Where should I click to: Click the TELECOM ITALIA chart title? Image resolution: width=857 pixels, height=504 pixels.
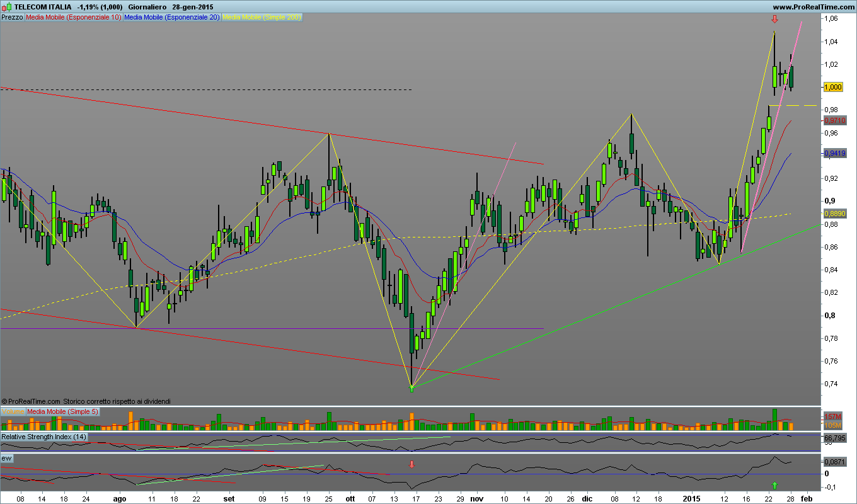pyautogui.click(x=43, y=6)
